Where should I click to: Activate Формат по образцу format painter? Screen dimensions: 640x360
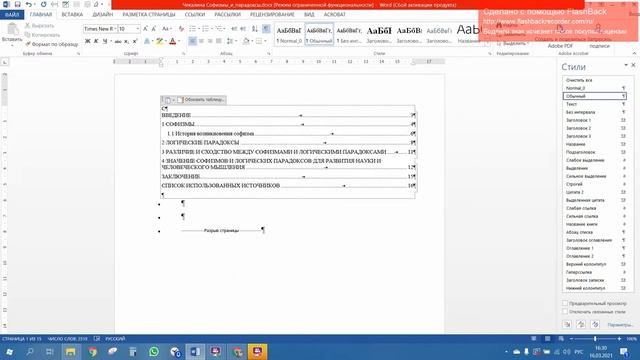(x=51, y=44)
